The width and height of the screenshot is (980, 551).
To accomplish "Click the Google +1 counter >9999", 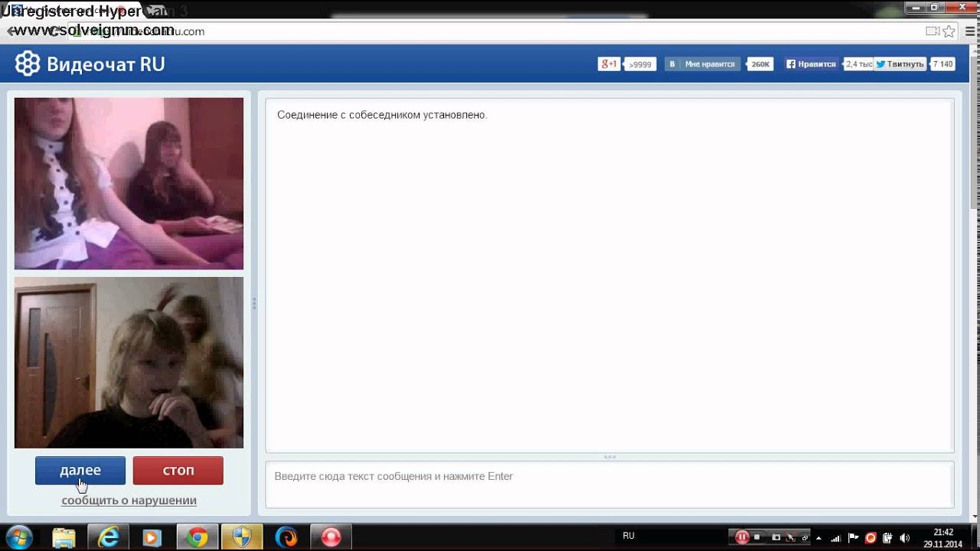I will [640, 64].
